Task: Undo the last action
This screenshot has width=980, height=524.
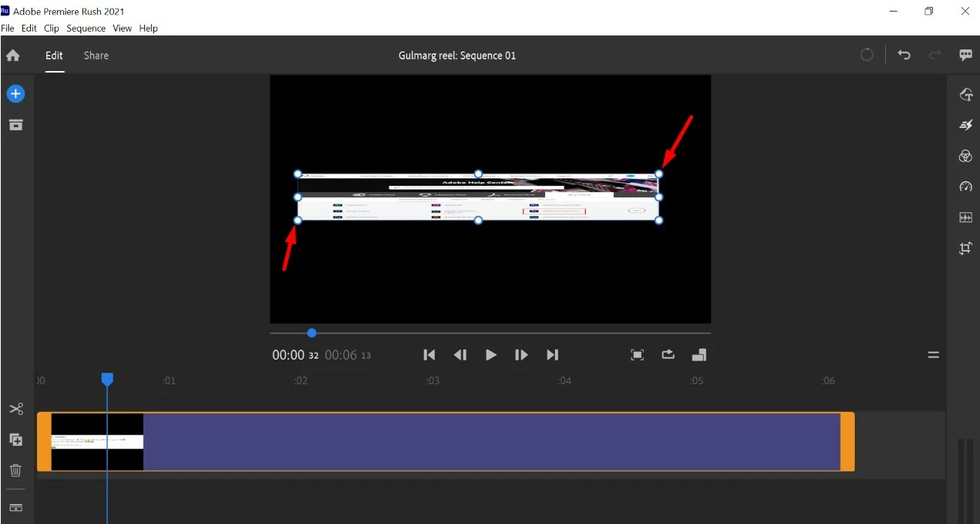Action: 904,56
